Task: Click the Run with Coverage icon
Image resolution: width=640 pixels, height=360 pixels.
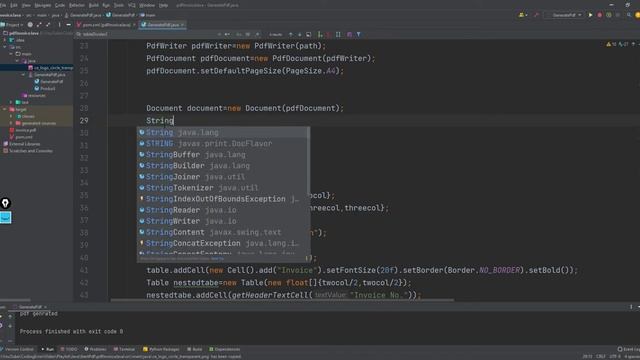Action: point(609,15)
